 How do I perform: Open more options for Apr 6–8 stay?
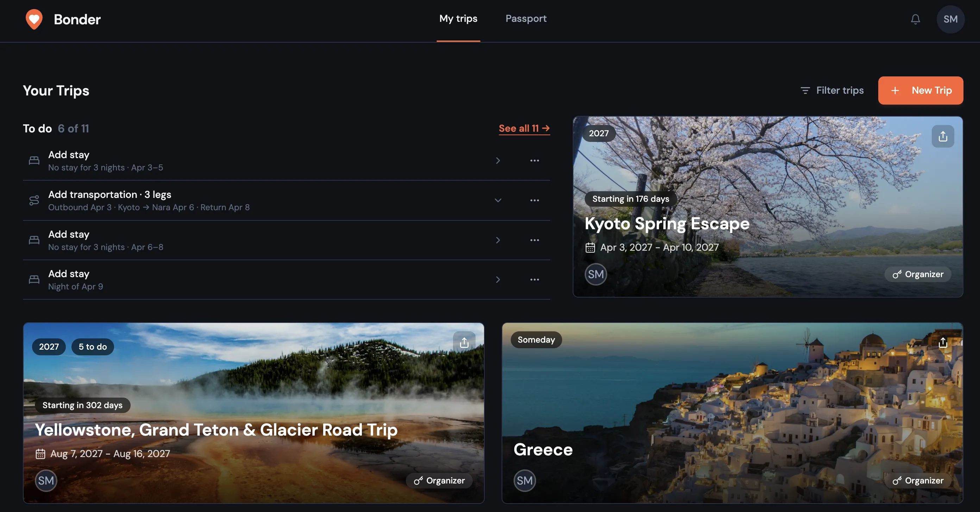point(534,240)
